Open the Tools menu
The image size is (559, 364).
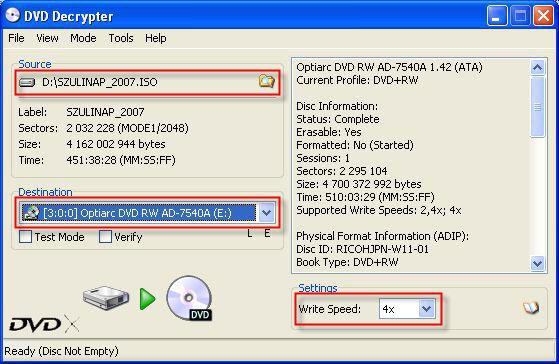pos(121,38)
